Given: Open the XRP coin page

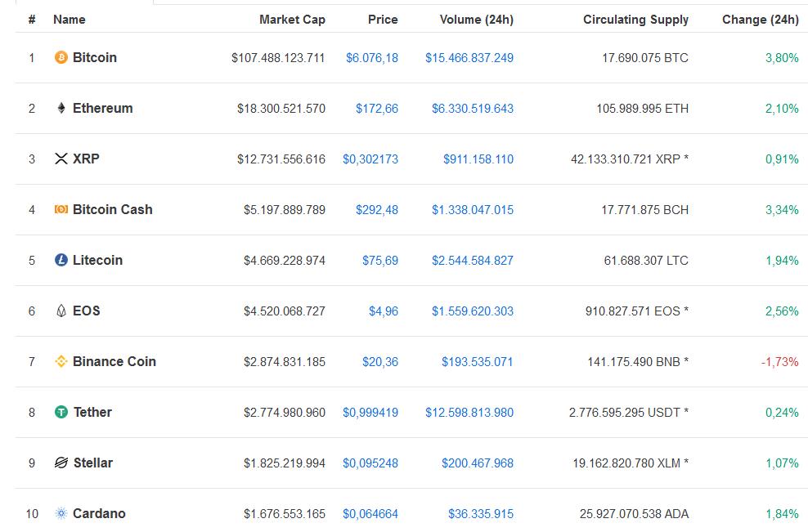Looking at the screenshot, I should 86,159.
